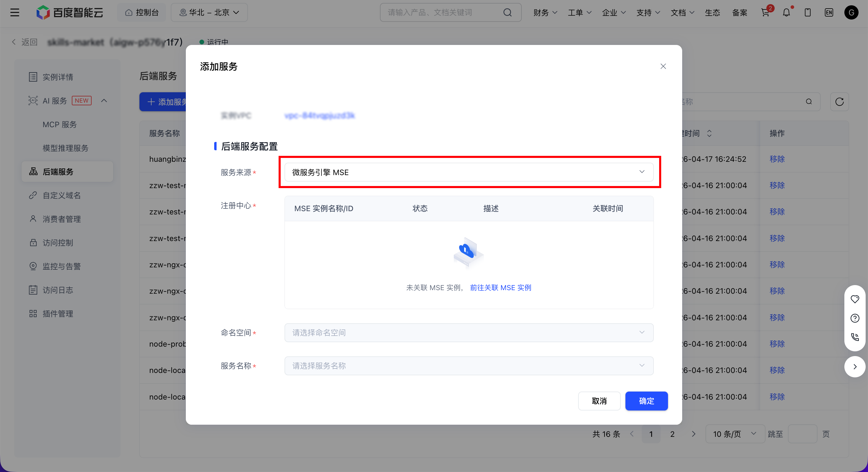Open the 10 条/页 page size dropdown

point(735,434)
